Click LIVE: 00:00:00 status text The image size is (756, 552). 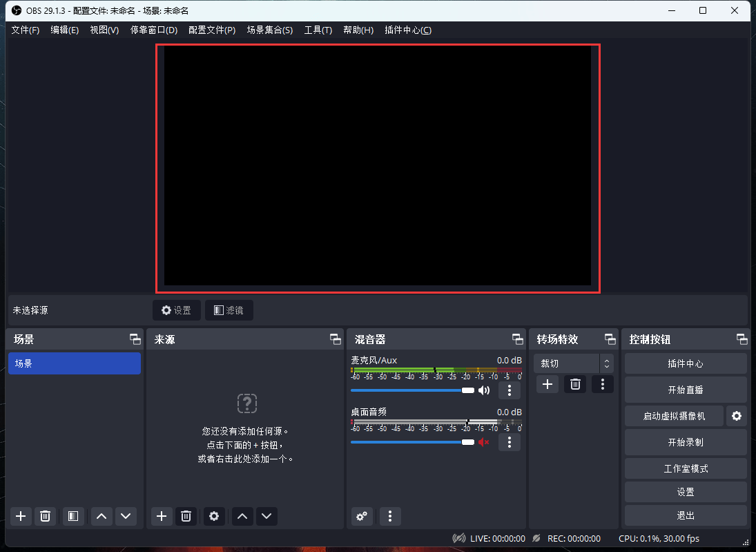[x=498, y=538]
